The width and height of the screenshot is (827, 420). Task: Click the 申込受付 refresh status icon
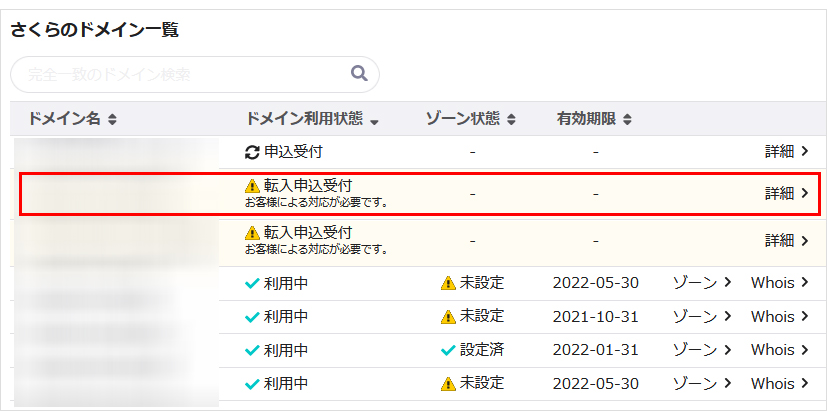pyautogui.click(x=253, y=152)
